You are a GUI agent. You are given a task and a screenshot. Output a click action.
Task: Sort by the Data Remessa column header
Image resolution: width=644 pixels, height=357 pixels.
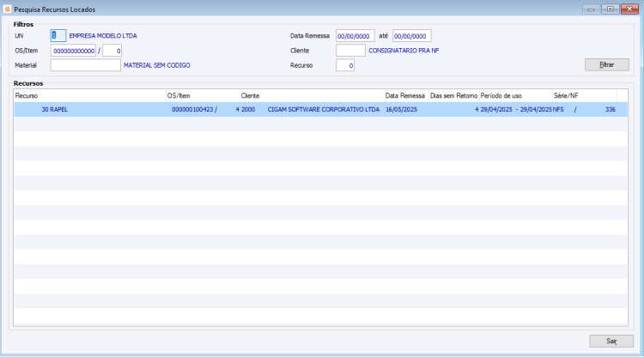(x=406, y=95)
